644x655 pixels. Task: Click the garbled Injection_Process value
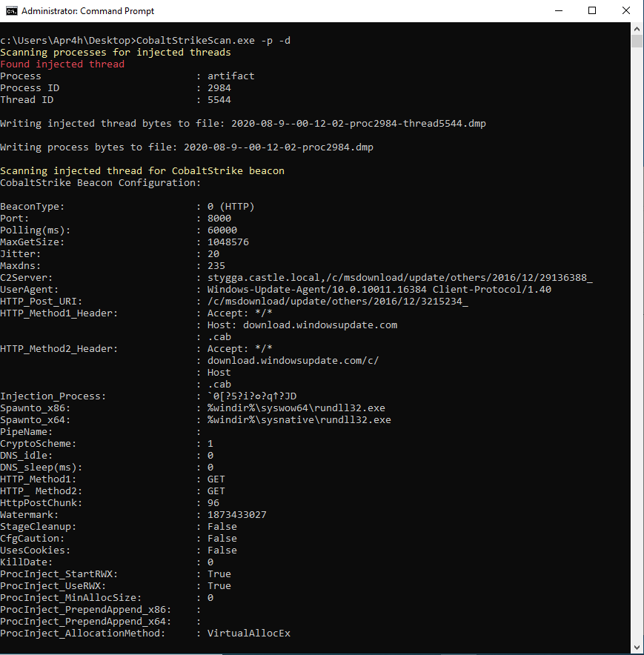click(x=252, y=396)
